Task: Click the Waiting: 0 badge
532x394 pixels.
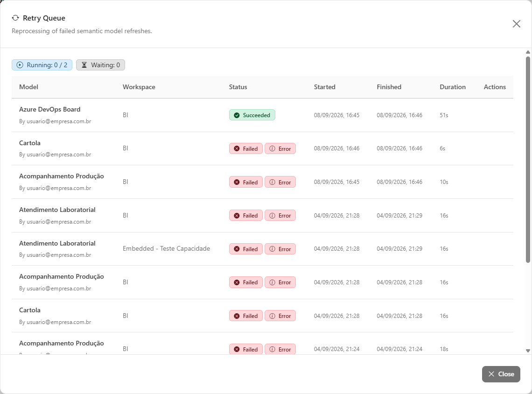Action: point(100,65)
